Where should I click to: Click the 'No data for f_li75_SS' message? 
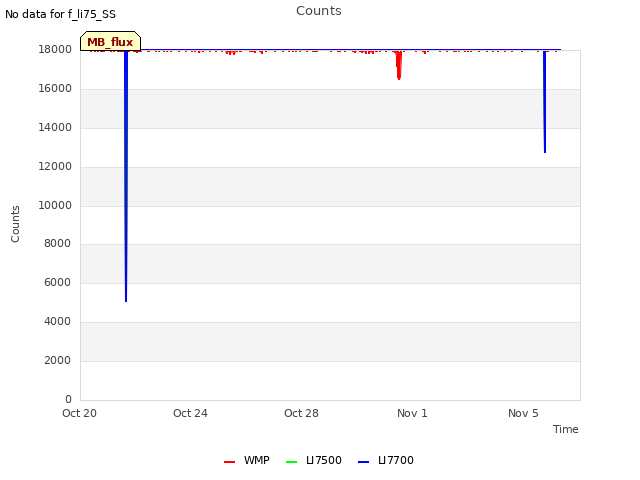(x=60, y=14)
